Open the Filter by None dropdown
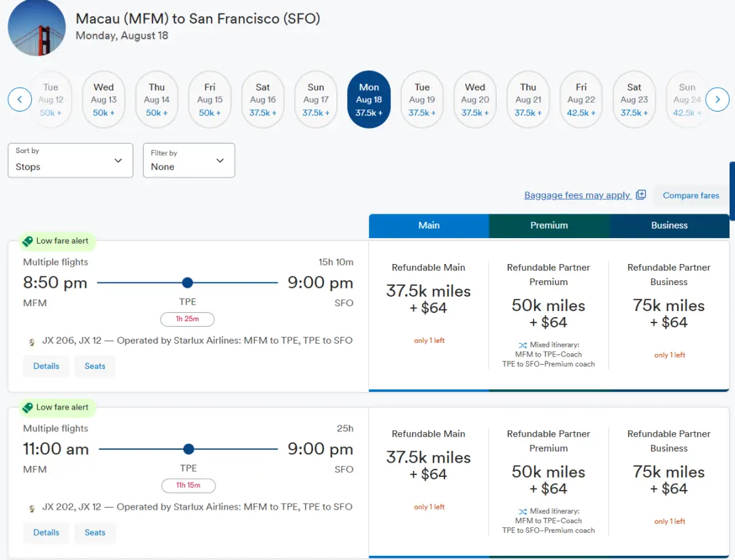The width and height of the screenshot is (735, 560). pos(189,161)
